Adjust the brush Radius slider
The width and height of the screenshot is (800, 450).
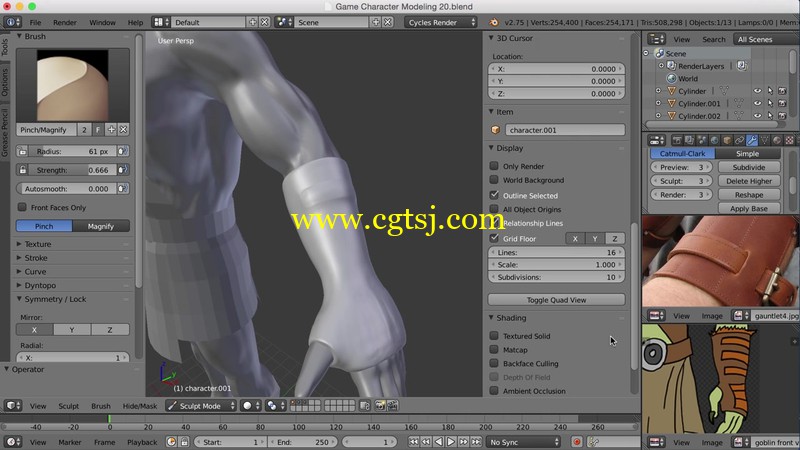(72, 152)
